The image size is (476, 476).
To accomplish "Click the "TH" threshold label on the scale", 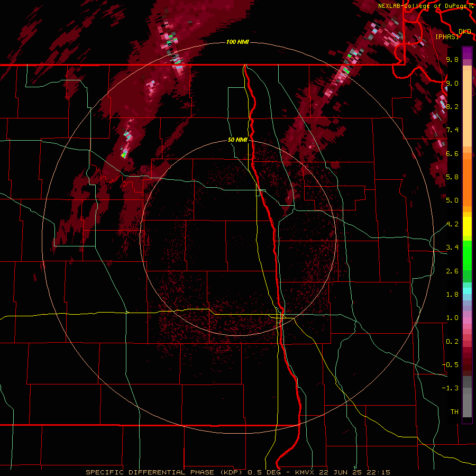I will 454,412.
